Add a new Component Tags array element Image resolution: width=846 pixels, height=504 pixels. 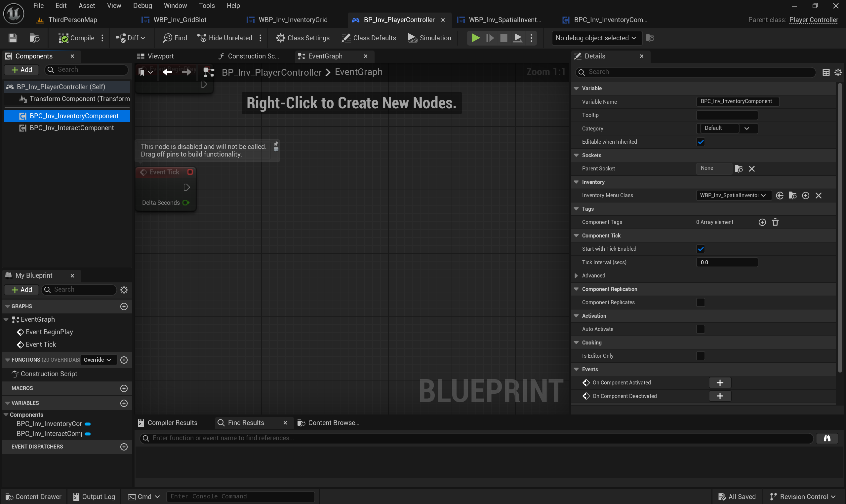[762, 222]
